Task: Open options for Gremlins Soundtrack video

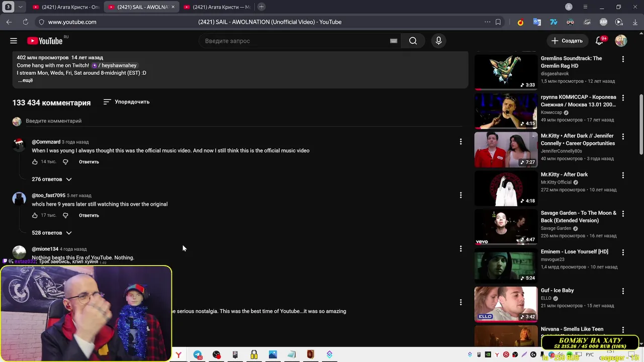Action: click(623, 59)
